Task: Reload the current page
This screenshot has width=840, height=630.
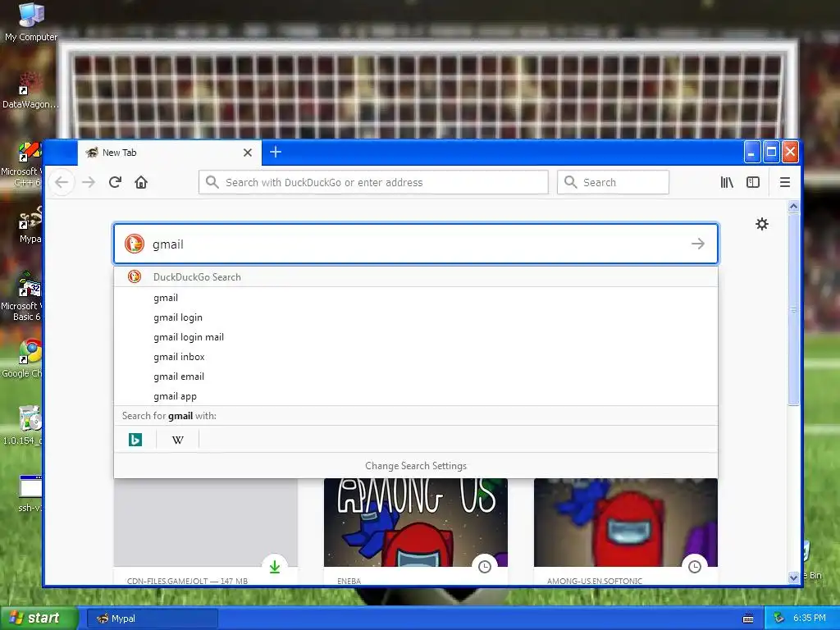Action: [x=115, y=182]
